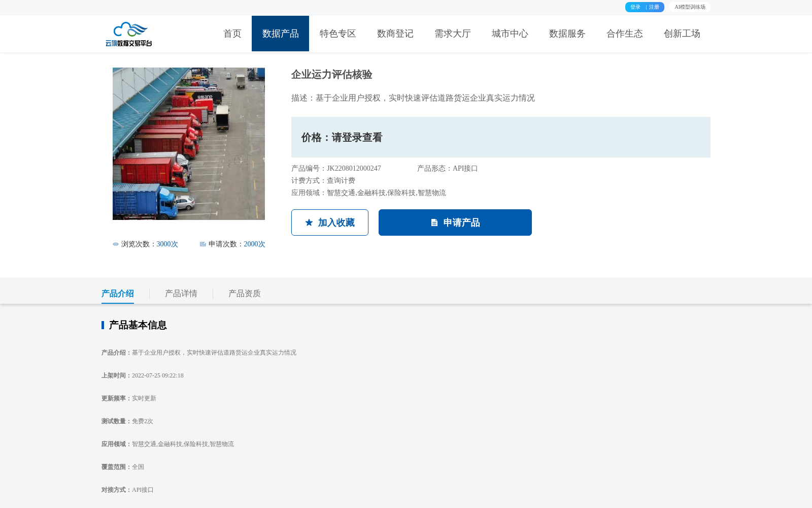This screenshot has height=508, width=812.
Task: Click the product description starting 描述：基于企业用户授权
Action: tap(413, 98)
